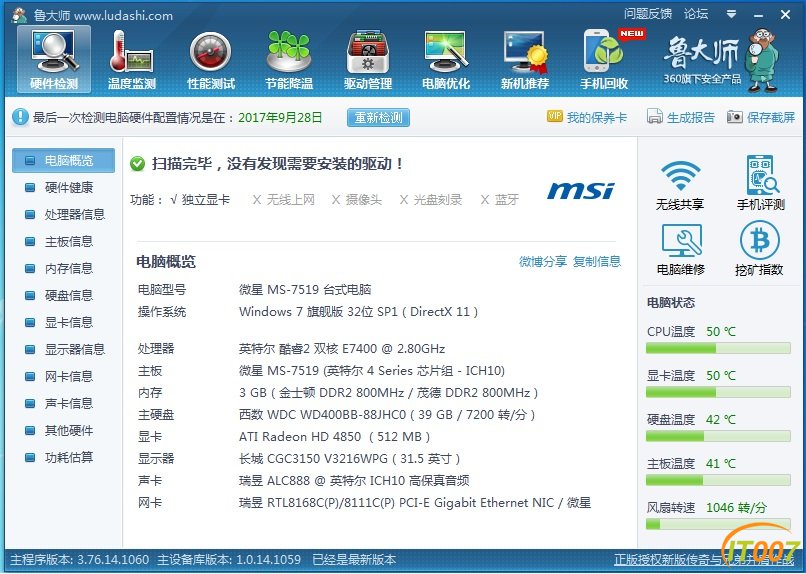The width and height of the screenshot is (806, 574).
Task: Click the green scan complete checkmark
Action: 137,164
